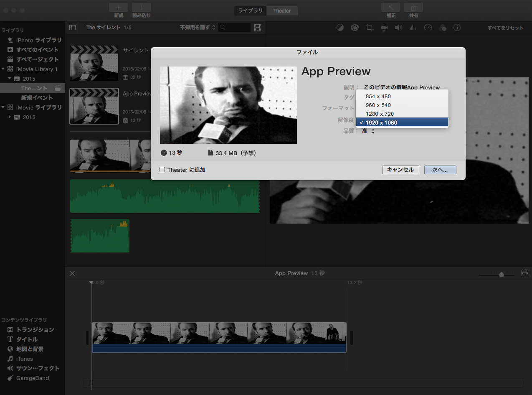Screen dimensions: 532x395
Task: Click the crop tool icon
Action: tap(369, 28)
